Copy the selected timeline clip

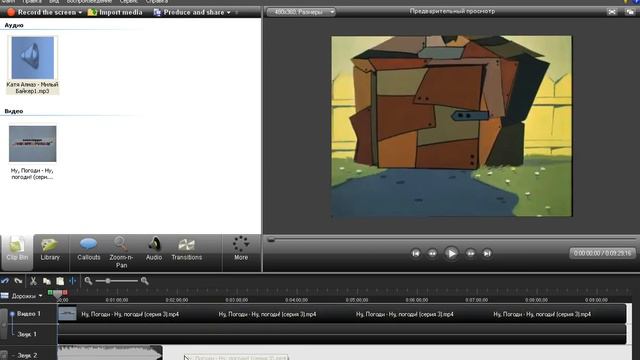[47, 281]
